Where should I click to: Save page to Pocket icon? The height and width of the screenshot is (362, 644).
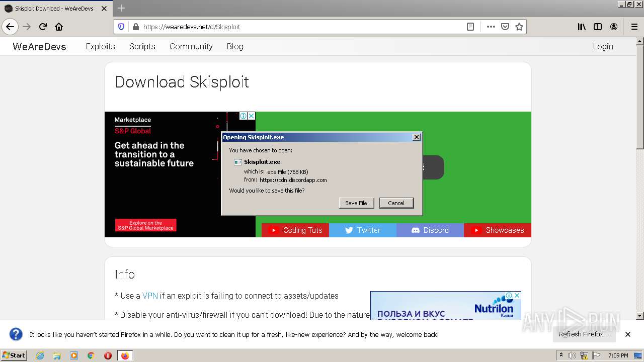[505, 27]
